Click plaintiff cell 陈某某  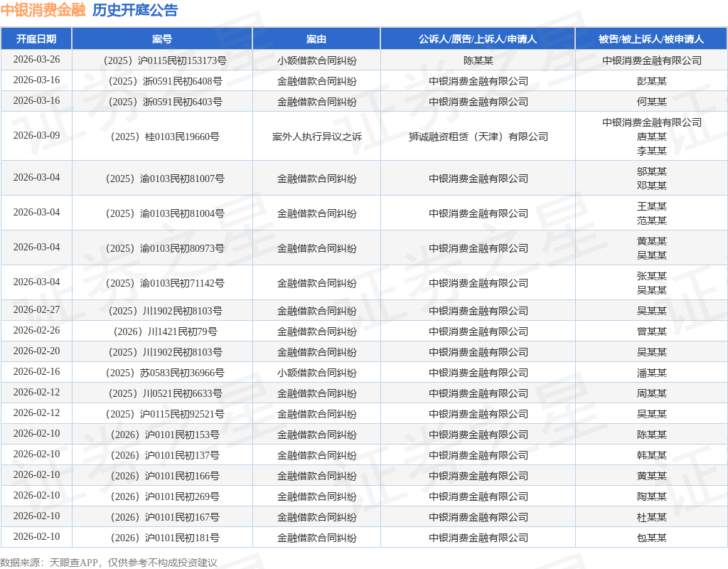(x=478, y=60)
